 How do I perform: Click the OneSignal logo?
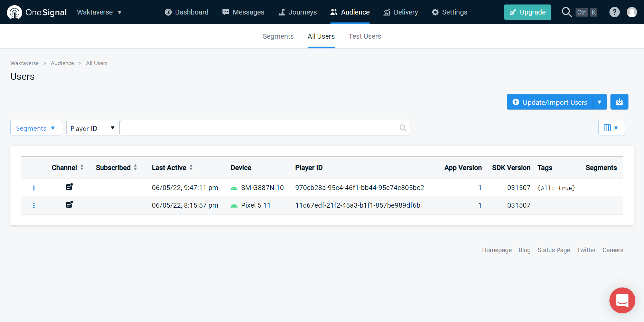point(37,12)
